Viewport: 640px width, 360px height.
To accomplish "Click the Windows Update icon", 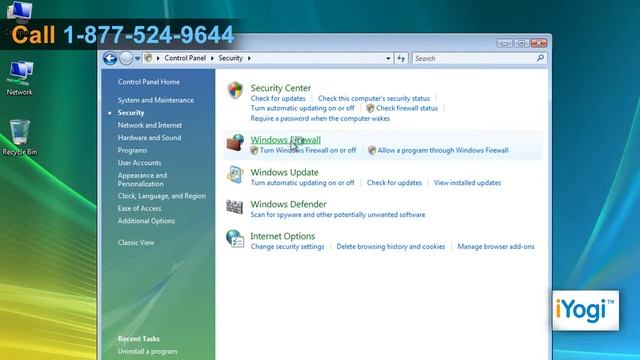I will tap(235, 175).
